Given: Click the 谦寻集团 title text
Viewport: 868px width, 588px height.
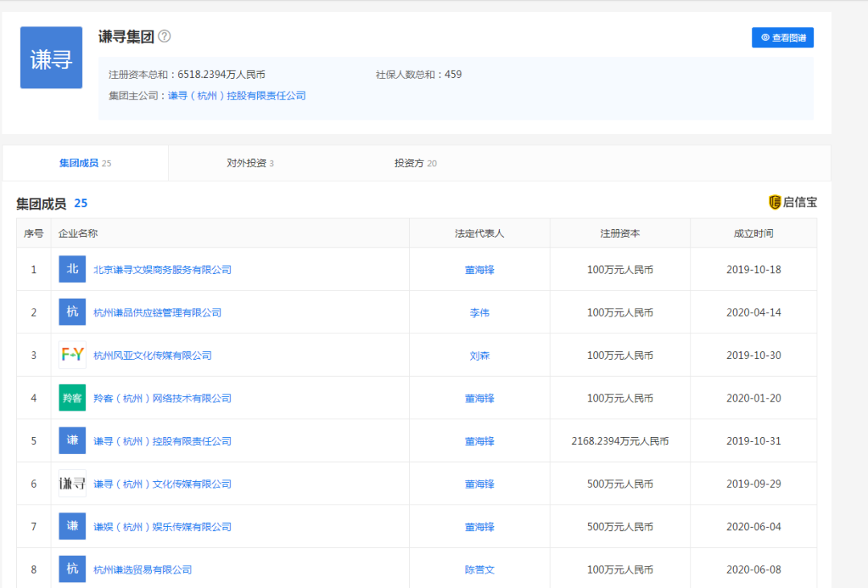Looking at the screenshot, I should 126,36.
